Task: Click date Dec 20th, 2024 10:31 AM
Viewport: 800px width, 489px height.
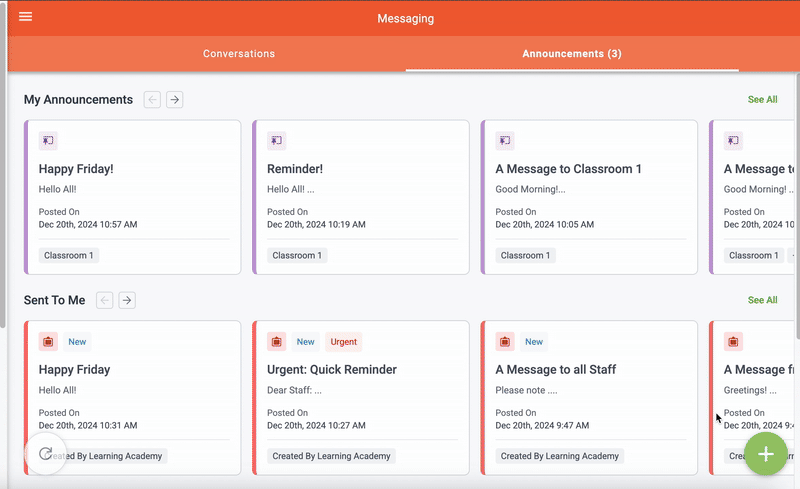Action: pos(88,425)
